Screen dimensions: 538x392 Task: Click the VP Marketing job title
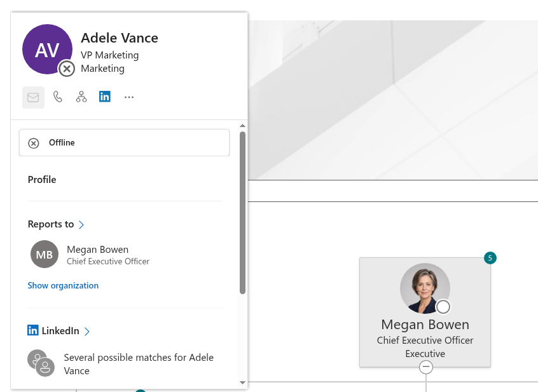pyautogui.click(x=110, y=55)
